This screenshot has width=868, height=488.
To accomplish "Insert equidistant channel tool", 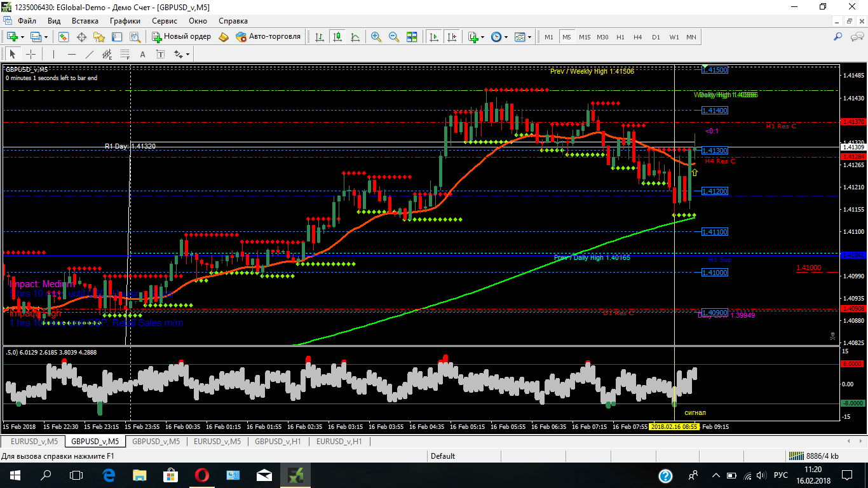I will (107, 54).
